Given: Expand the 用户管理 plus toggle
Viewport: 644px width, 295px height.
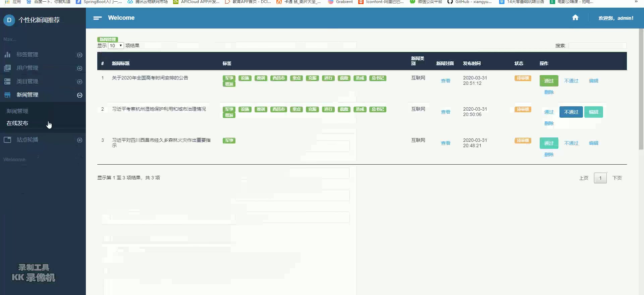Looking at the screenshot, I should [x=79, y=68].
